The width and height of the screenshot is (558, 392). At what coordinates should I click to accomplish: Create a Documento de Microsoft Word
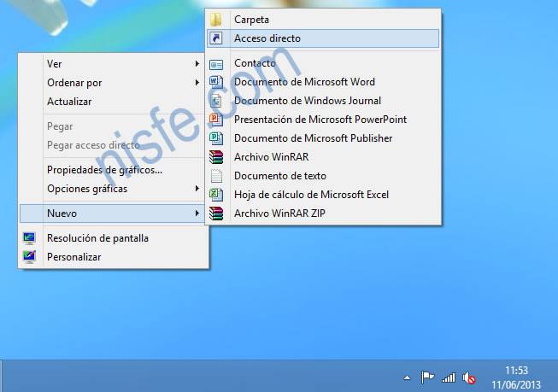click(323, 82)
